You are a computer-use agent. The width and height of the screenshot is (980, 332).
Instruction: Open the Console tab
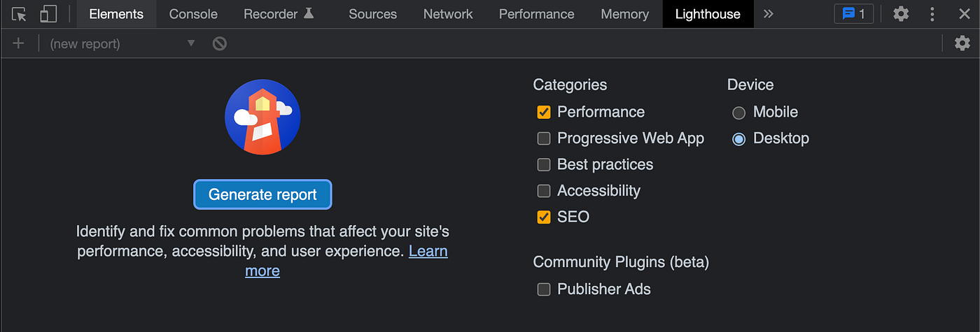tap(193, 14)
